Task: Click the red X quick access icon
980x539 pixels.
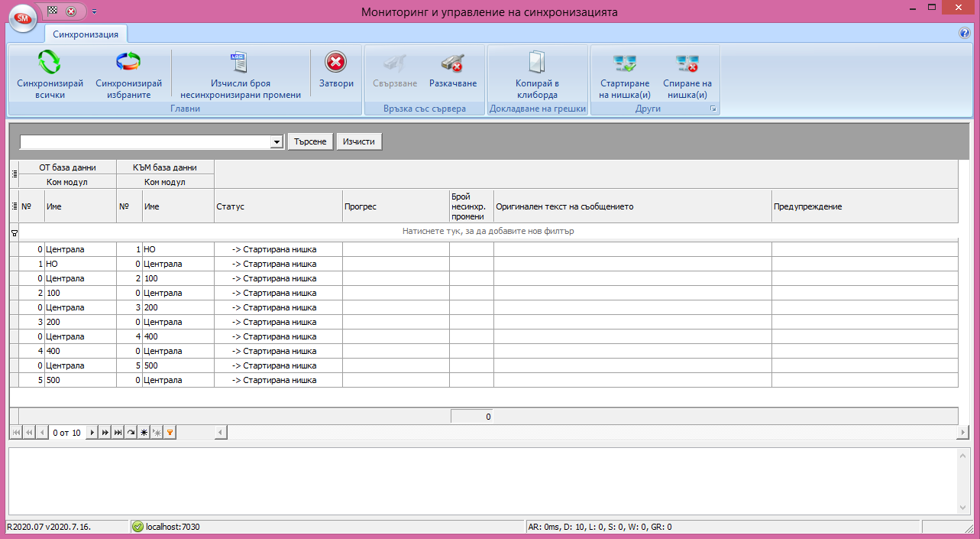Action: coord(71,11)
